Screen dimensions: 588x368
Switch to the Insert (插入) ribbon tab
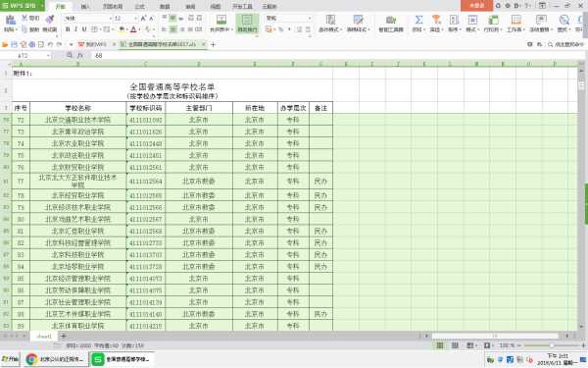coord(85,7)
